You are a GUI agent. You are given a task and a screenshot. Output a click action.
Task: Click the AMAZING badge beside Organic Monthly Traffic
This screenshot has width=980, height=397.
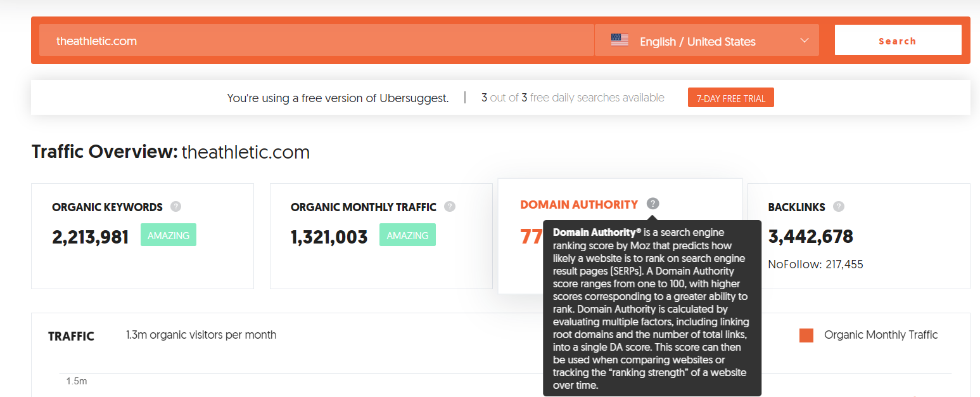[407, 235]
